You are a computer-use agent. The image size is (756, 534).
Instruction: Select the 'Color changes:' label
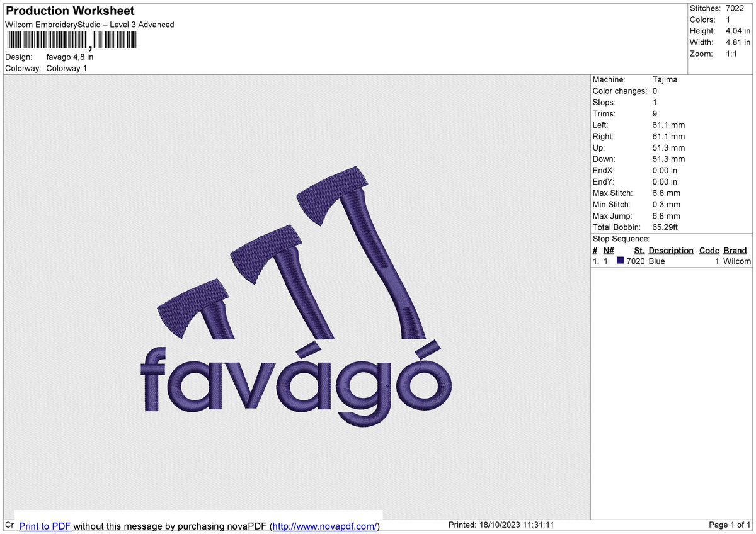coord(620,91)
